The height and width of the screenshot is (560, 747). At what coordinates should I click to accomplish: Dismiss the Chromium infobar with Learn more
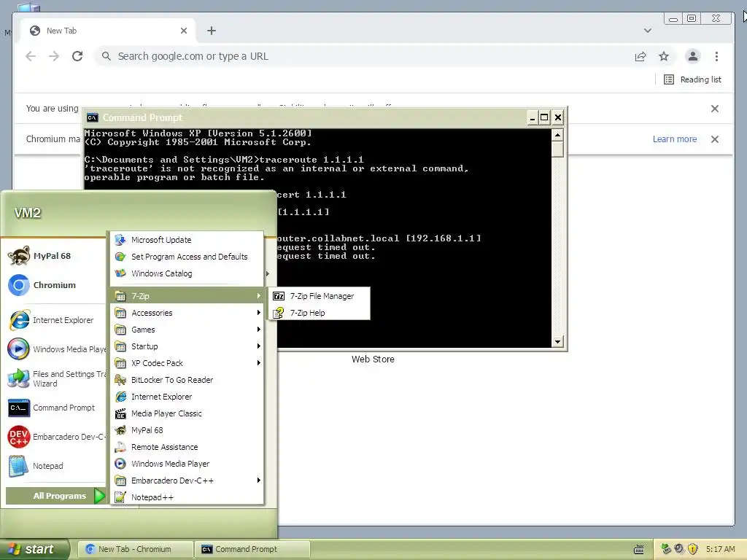tap(715, 139)
